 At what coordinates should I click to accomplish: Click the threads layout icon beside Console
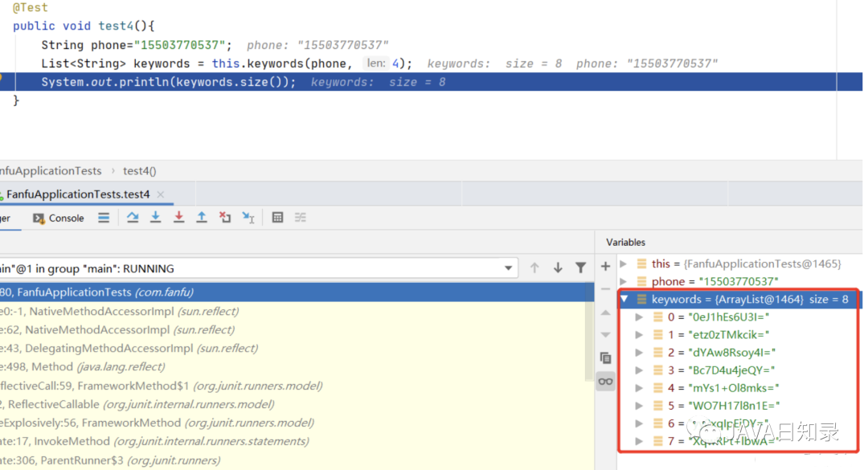(104, 218)
